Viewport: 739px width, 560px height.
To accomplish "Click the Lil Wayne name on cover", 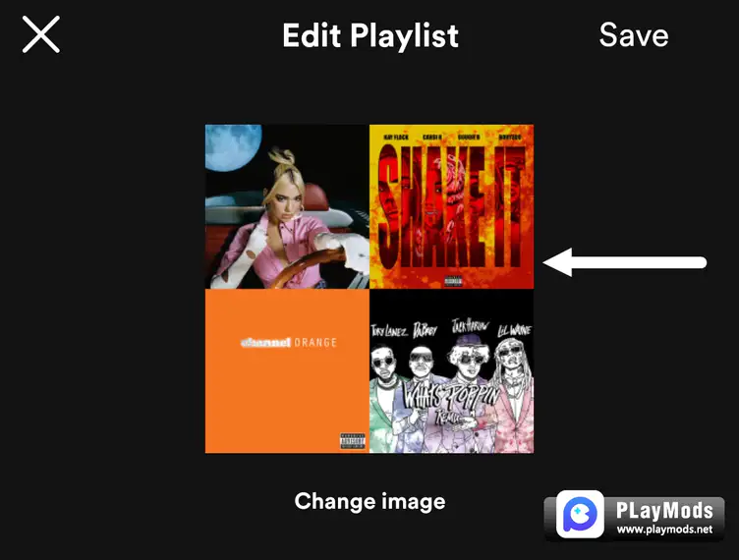I will click(x=514, y=330).
